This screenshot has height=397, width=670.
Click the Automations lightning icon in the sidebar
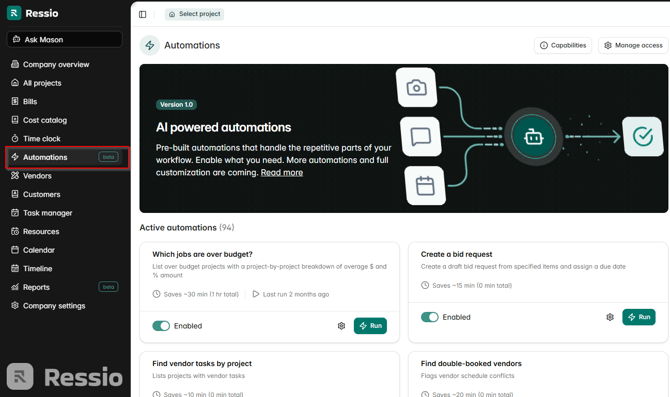15,157
